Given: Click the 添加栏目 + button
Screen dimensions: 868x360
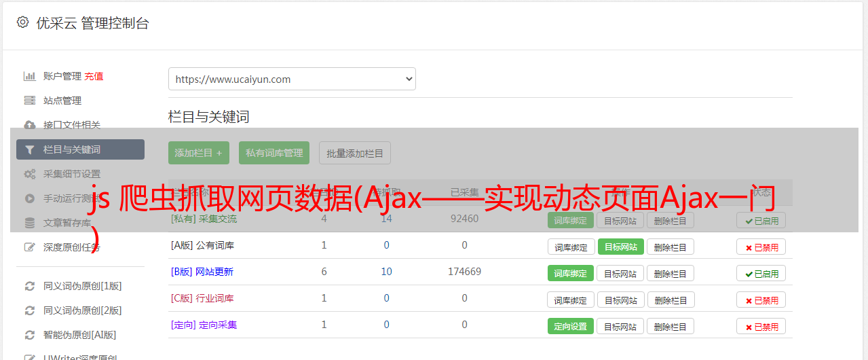Looking at the screenshot, I should click(x=199, y=153).
